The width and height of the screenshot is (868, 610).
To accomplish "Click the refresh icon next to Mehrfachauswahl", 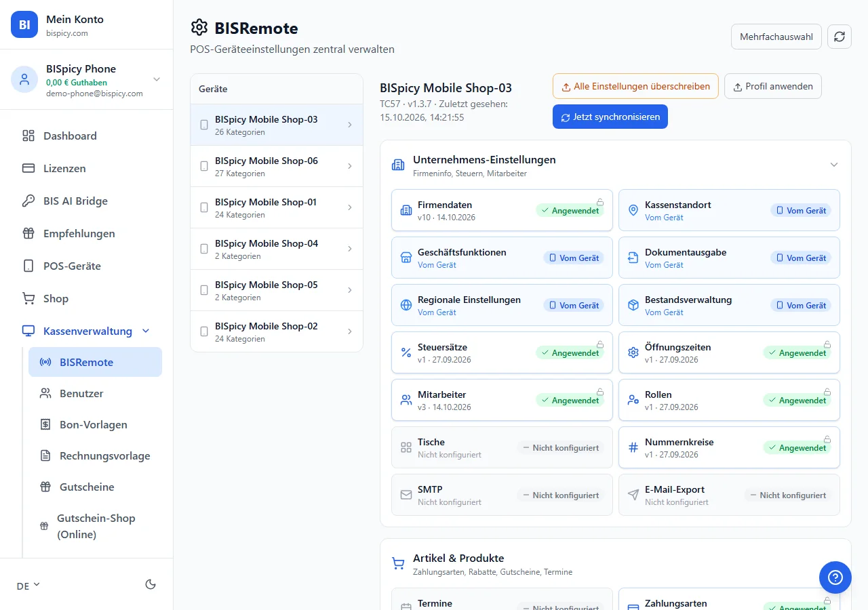I will tap(840, 37).
